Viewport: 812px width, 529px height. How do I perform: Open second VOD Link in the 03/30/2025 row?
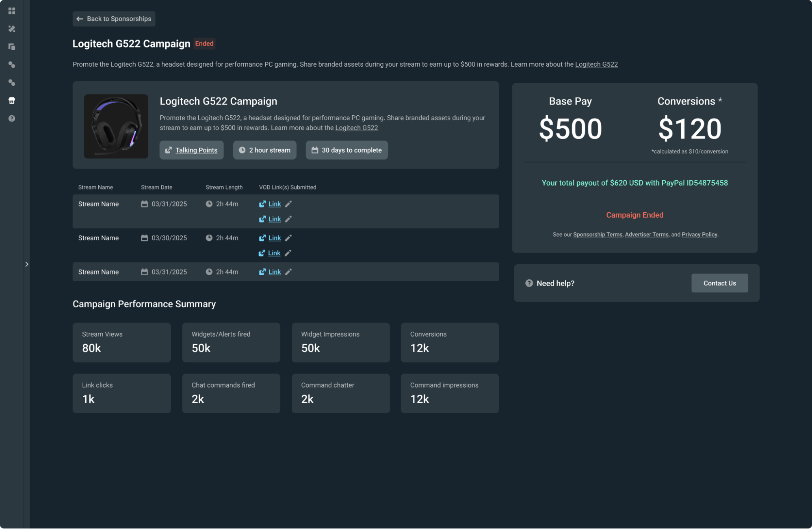(x=274, y=253)
